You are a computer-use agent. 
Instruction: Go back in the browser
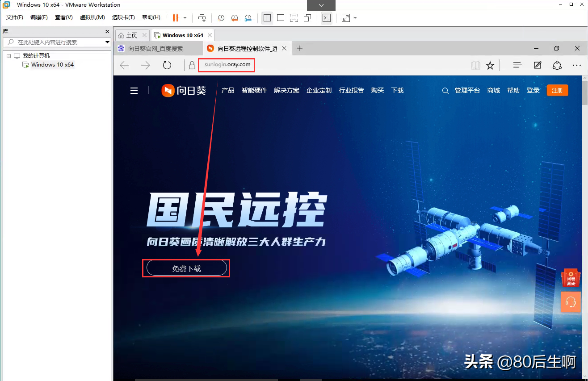click(124, 65)
